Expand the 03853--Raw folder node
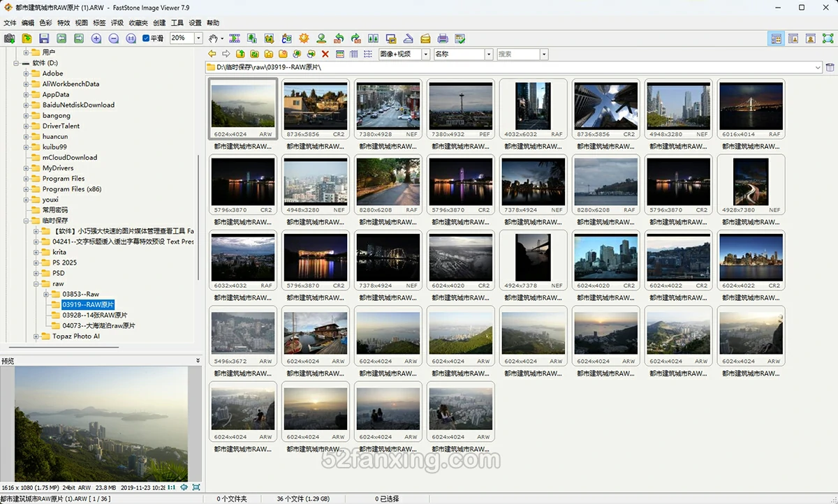This screenshot has width=838, height=504. pos(47,294)
